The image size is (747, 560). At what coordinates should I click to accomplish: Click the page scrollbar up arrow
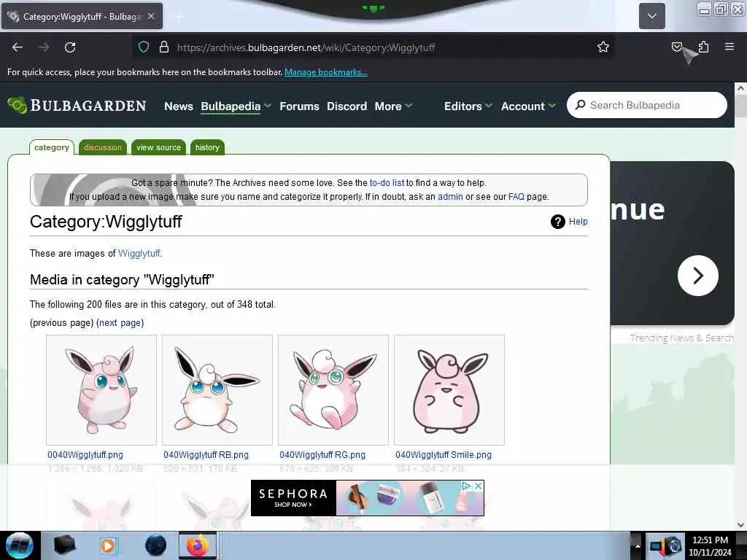(x=740, y=88)
